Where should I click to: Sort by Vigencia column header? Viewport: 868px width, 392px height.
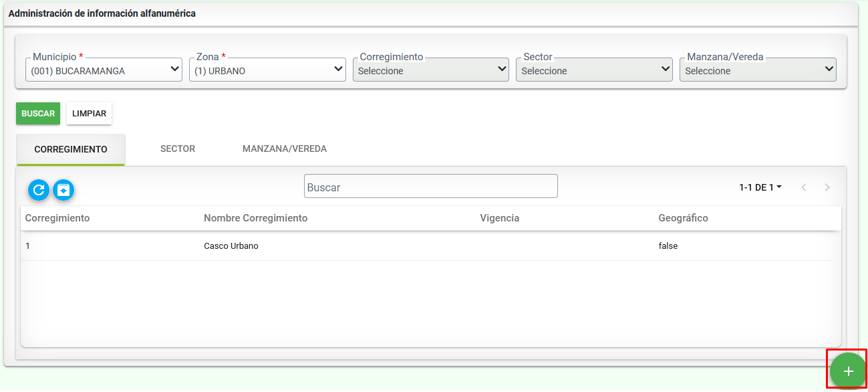499,218
